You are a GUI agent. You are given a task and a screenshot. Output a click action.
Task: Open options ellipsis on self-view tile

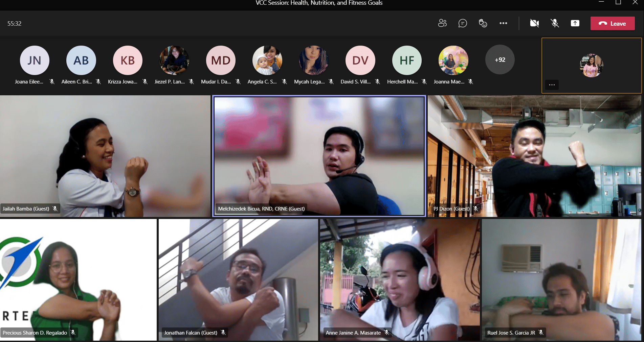point(552,84)
